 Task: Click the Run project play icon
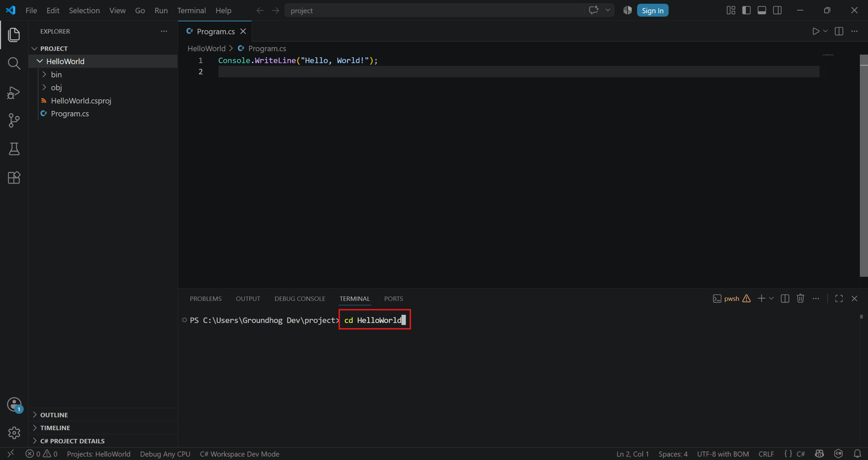click(816, 31)
